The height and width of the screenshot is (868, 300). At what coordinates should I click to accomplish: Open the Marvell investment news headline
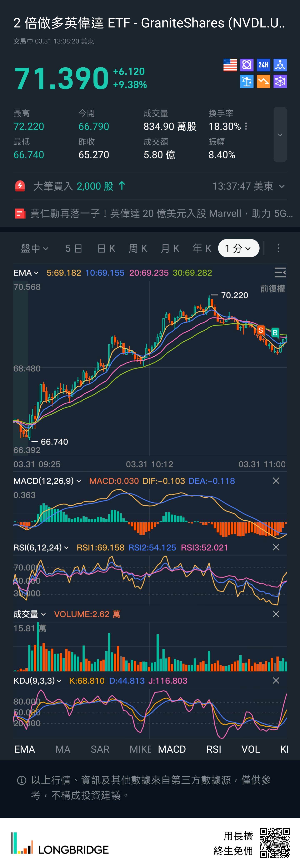(x=161, y=214)
